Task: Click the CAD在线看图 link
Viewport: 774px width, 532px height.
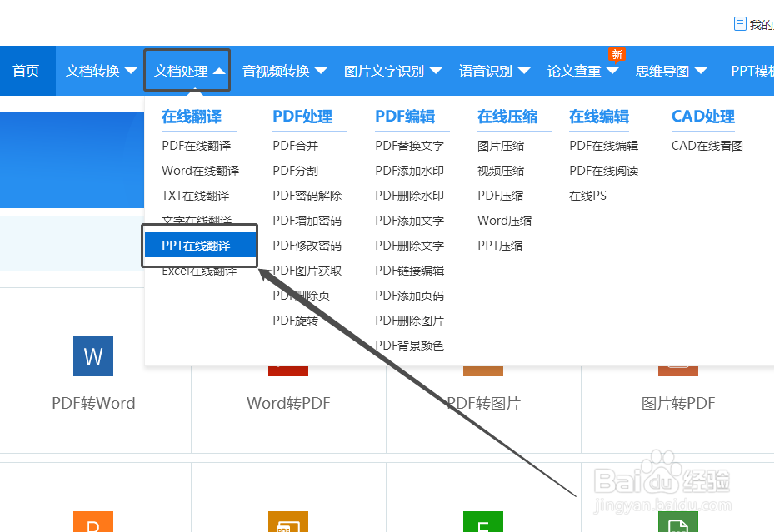Action: (x=702, y=145)
